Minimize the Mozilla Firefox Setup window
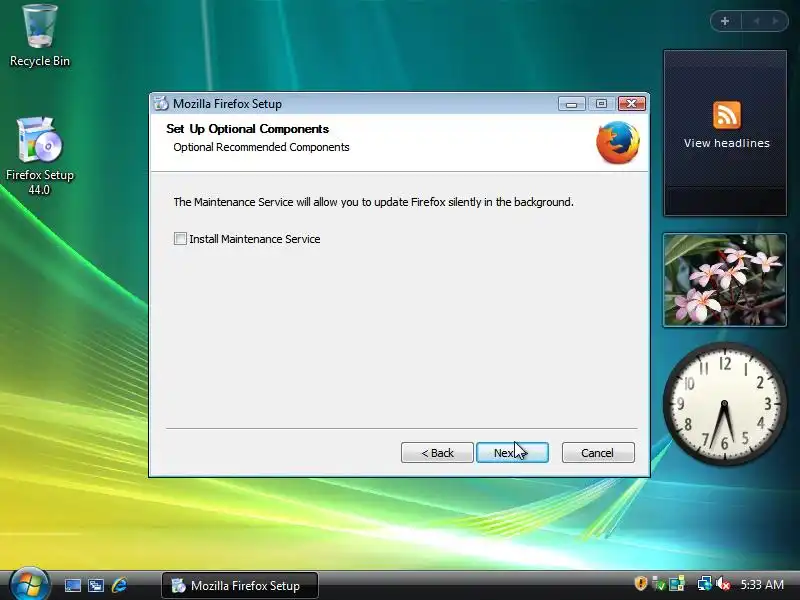 tap(571, 104)
